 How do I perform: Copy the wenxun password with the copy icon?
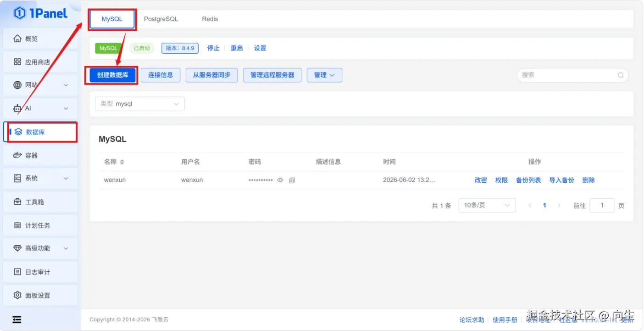click(x=292, y=180)
